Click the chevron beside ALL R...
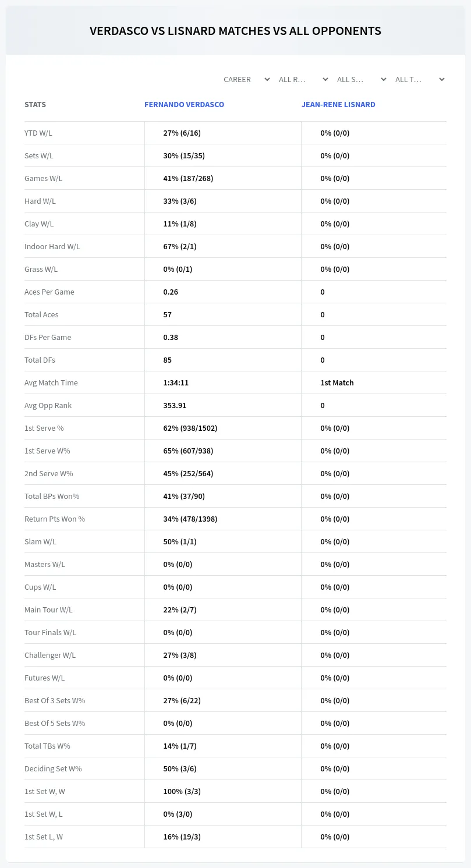 pos(325,79)
